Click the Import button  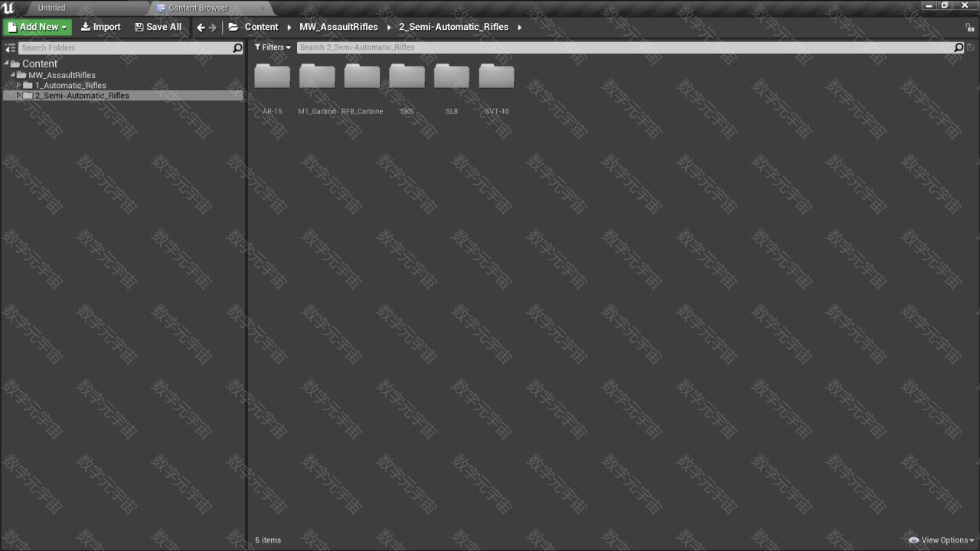pyautogui.click(x=100, y=27)
